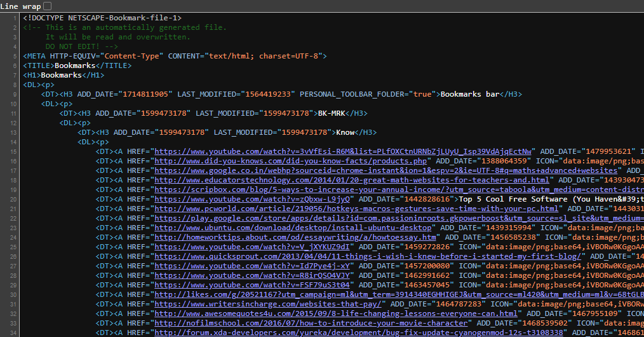The width and height of the screenshot is (644, 337).
Task: Open the did-you-knows.com products.php link
Action: 291,161
